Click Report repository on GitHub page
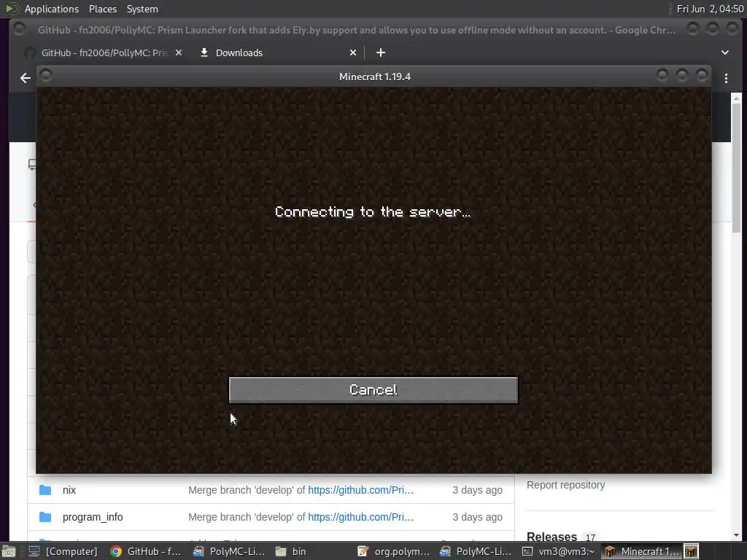Screen dimensions: 747x560 point(565,485)
